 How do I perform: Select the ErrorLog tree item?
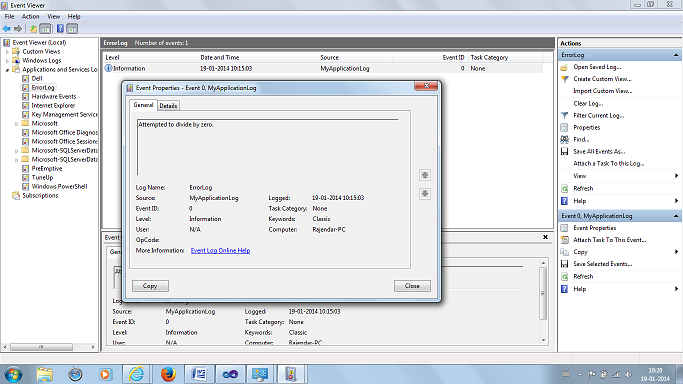click(x=43, y=88)
